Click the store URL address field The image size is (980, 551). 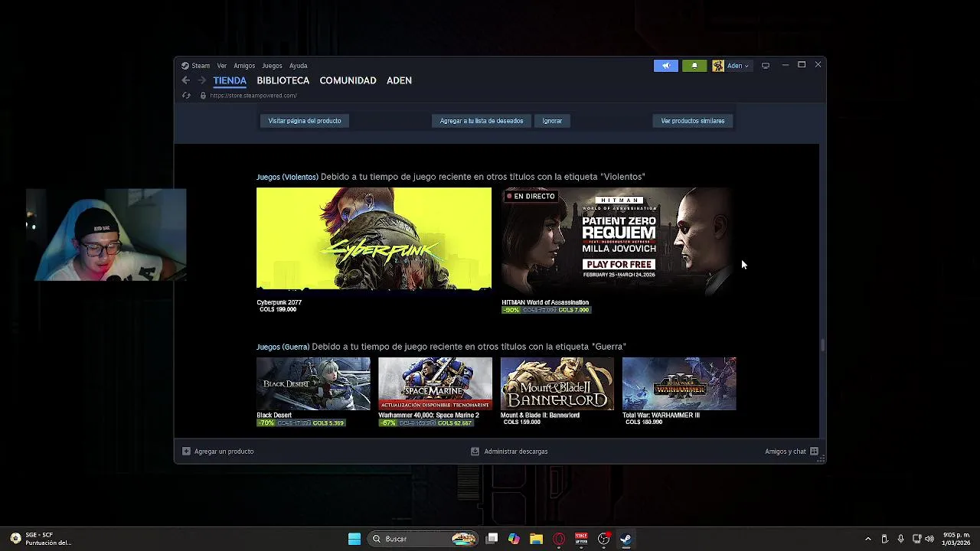[253, 96]
